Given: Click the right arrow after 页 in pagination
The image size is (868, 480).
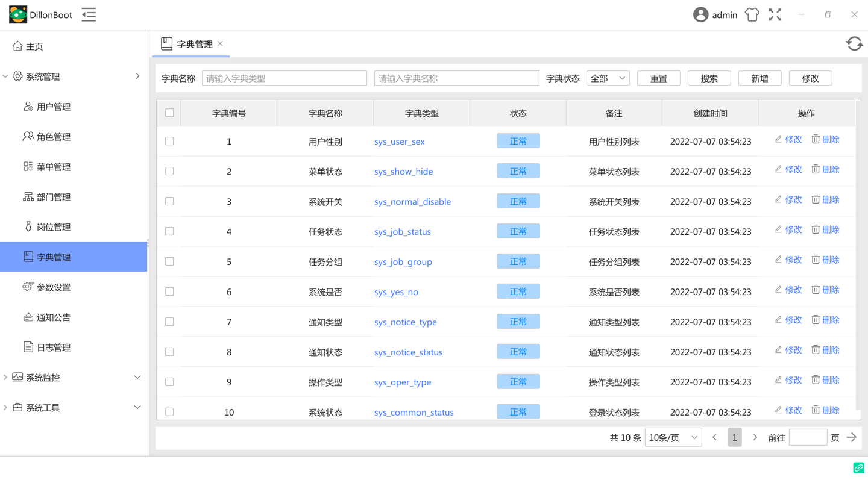Looking at the screenshot, I should coord(851,438).
